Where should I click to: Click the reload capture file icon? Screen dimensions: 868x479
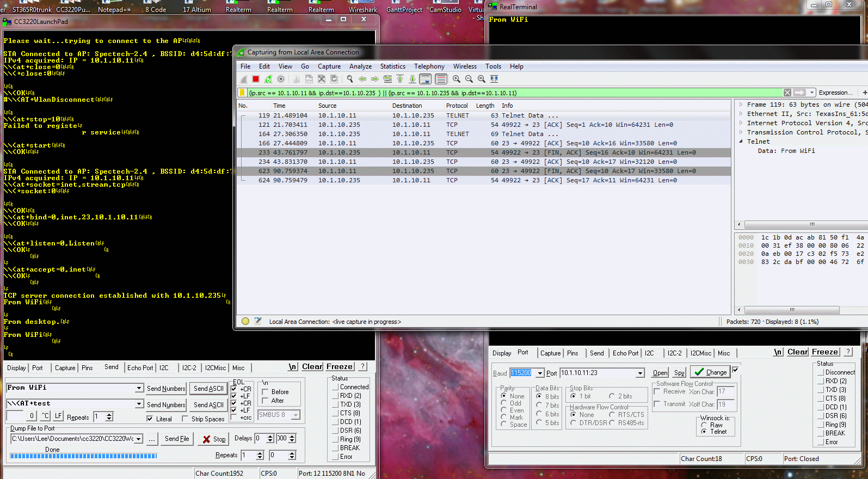334,79
